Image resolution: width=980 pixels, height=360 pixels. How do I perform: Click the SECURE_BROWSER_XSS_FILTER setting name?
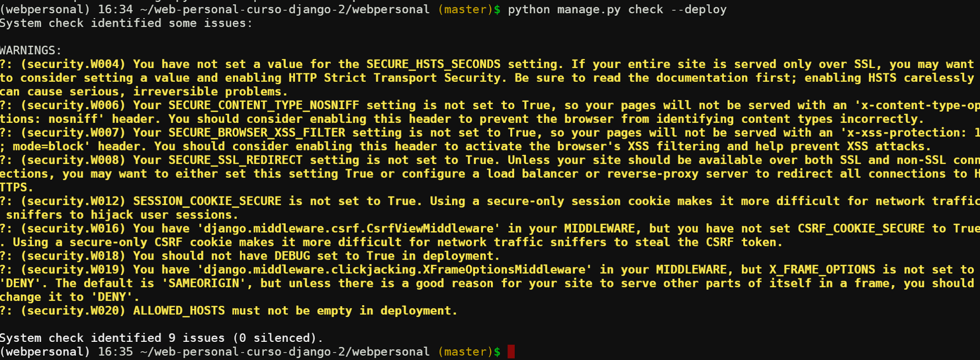coord(257,133)
